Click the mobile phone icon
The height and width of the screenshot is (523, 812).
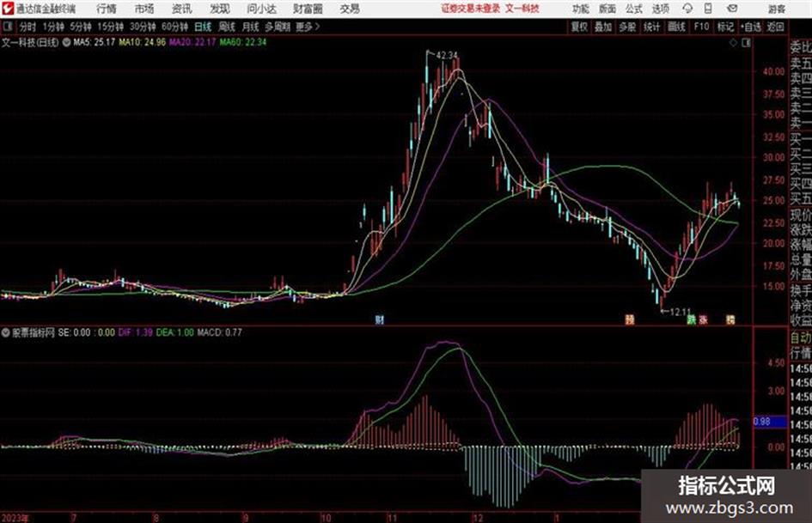coord(708,9)
